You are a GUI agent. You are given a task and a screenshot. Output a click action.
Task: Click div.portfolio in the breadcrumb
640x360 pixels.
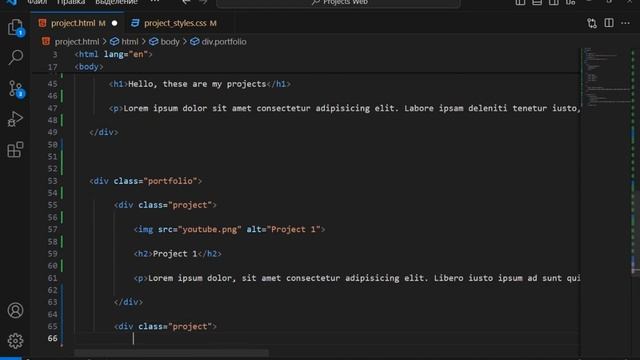(x=224, y=42)
